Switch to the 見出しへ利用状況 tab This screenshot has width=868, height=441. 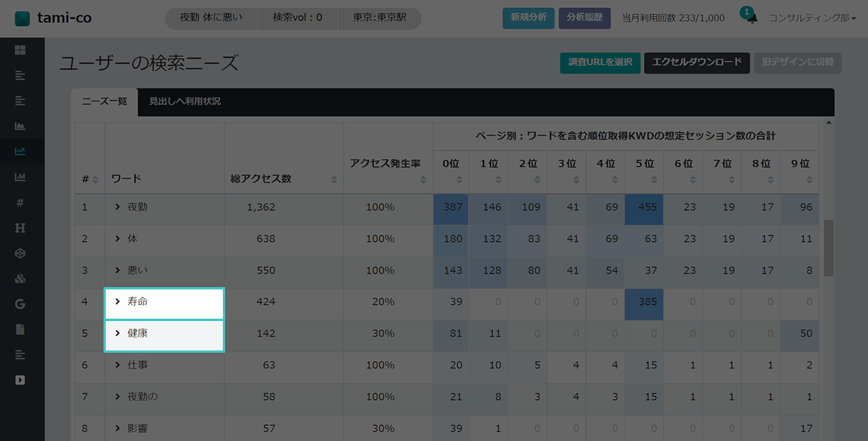pos(184,102)
